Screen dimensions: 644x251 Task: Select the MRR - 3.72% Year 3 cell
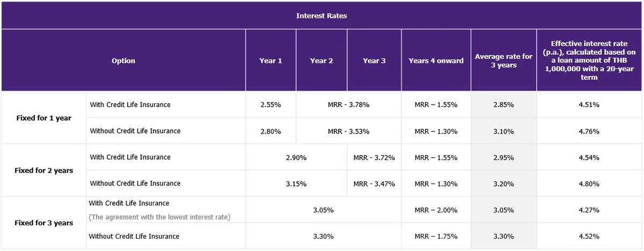click(374, 157)
